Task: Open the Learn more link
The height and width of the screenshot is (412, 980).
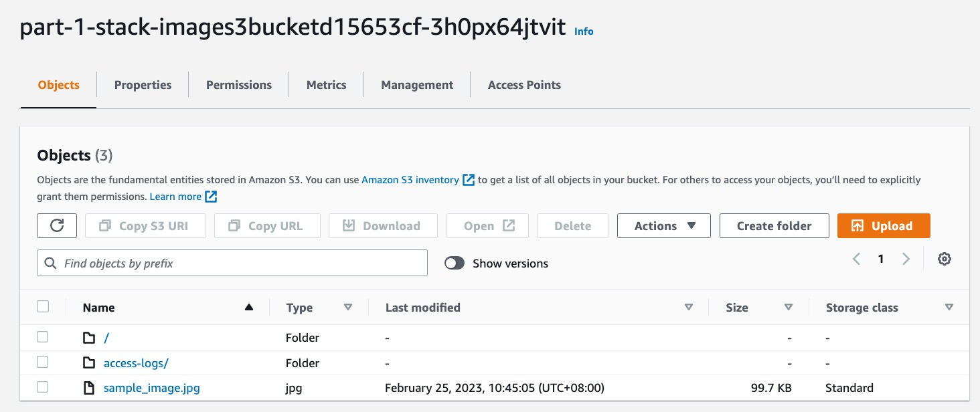Action: point(175,197)
